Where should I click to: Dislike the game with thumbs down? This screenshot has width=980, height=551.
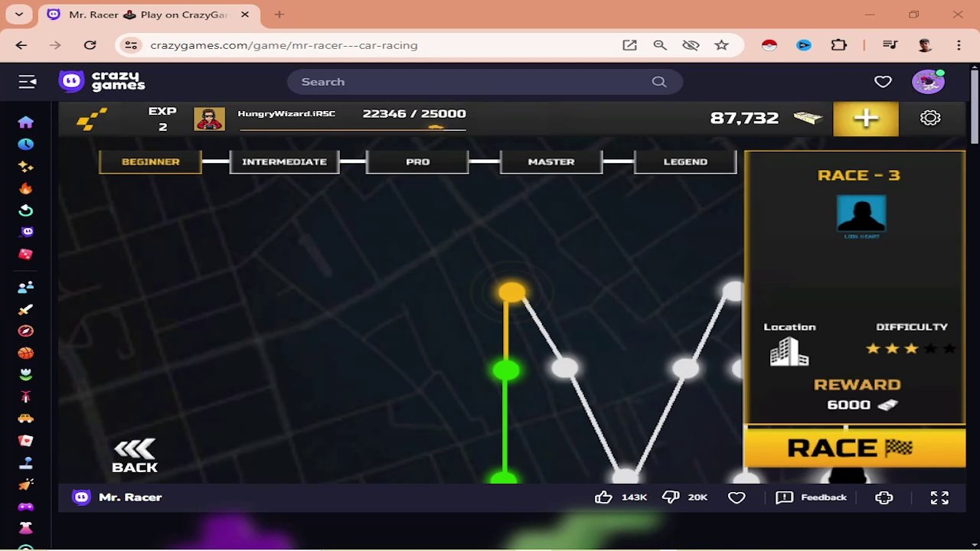pyautogui.click(x=671, y=497)
